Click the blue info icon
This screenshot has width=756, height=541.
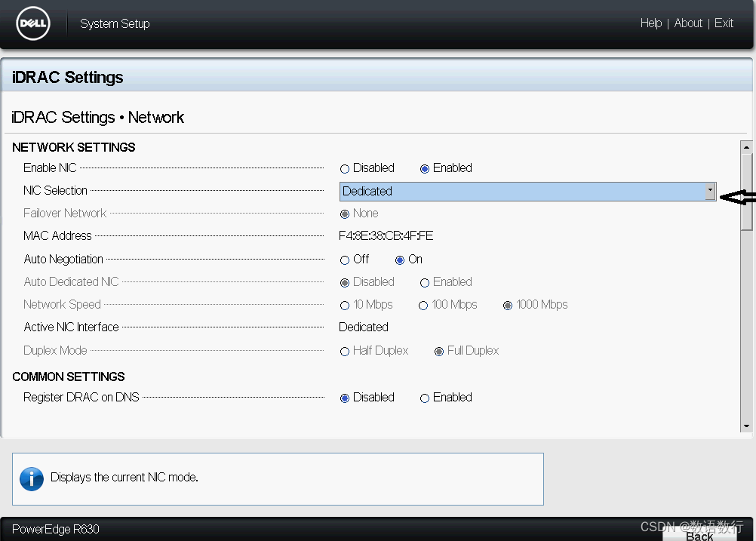click(x=32, y=479)
